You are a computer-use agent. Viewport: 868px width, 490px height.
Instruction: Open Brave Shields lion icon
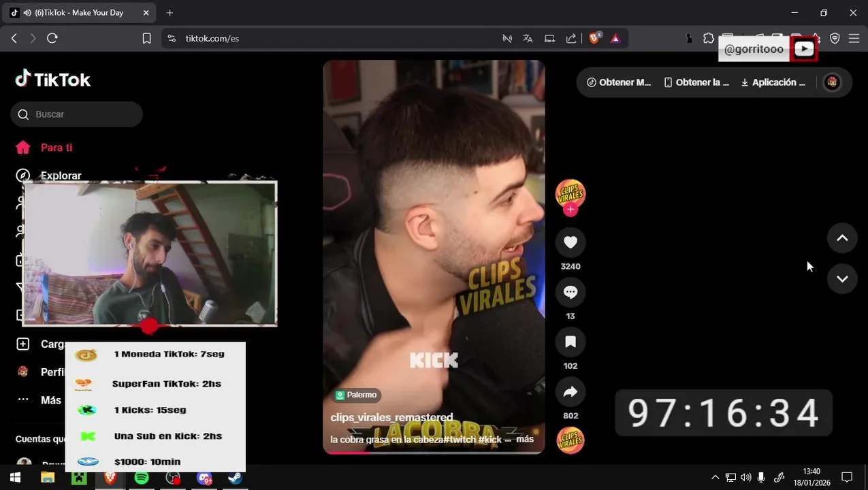594,39
